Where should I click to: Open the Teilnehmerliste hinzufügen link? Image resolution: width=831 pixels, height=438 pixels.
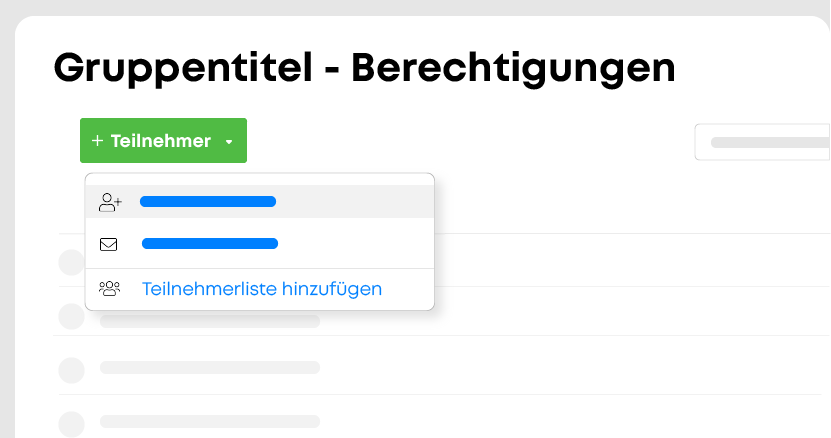(262, 289)
